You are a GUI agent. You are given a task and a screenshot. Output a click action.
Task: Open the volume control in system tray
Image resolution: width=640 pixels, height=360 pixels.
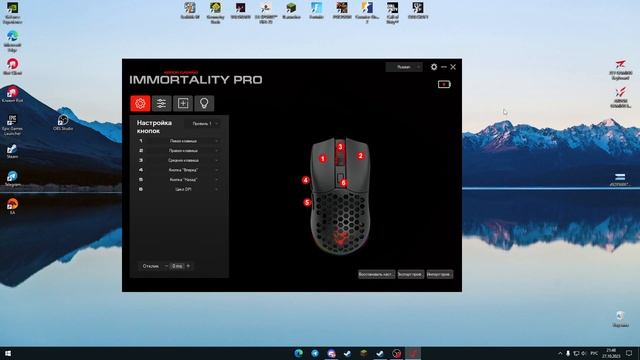584,353
